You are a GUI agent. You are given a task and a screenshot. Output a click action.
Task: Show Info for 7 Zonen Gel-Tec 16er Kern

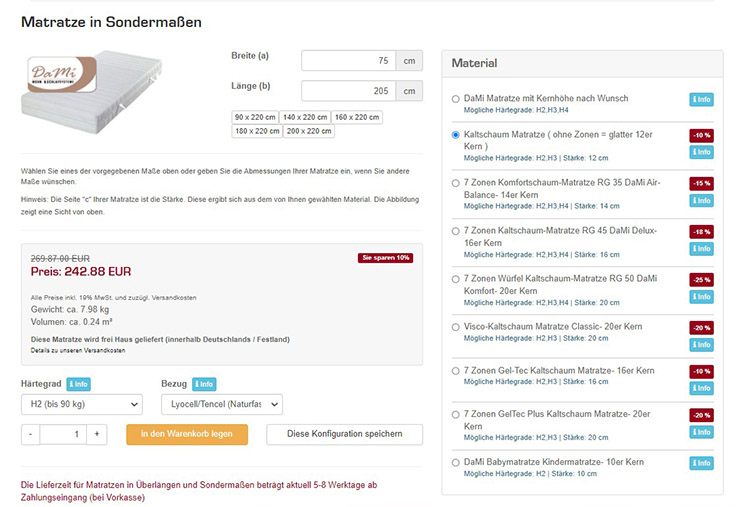coord(701,388)
